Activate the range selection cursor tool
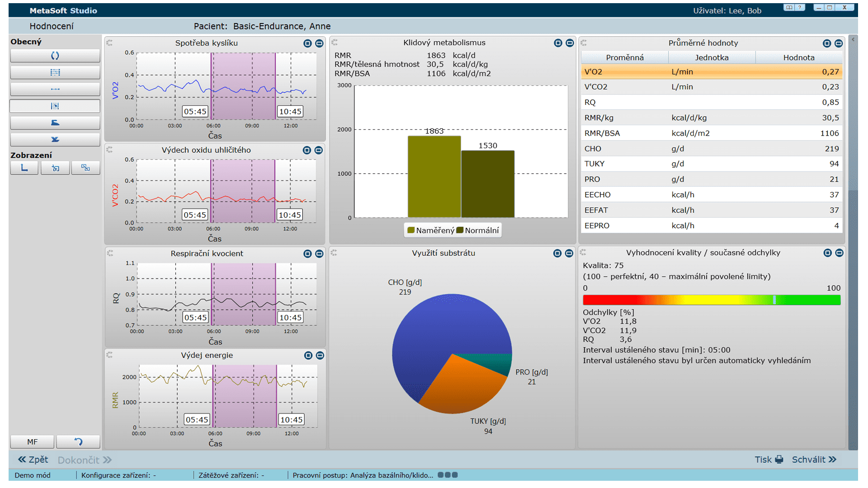Image resolution: width=868 pixels, height=488 pixels. click(x=55, y=106)
